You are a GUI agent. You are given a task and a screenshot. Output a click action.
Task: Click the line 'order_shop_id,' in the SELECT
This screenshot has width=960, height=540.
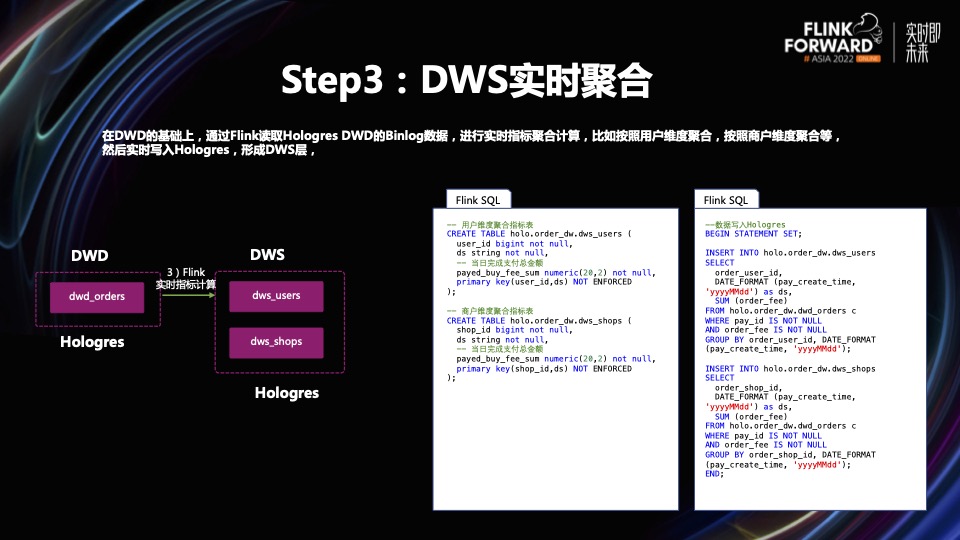click(748, 388)
